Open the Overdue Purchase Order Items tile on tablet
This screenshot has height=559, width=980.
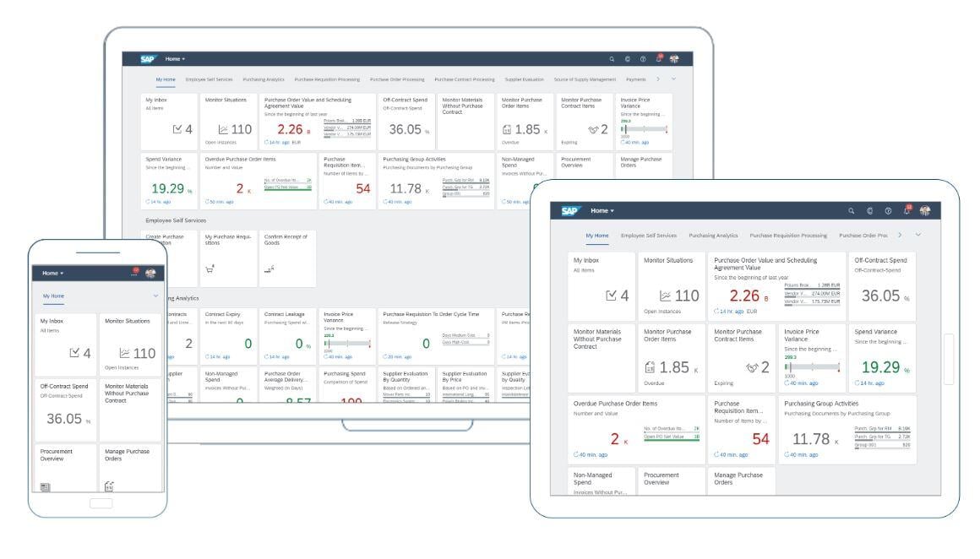tap(636, 429)
